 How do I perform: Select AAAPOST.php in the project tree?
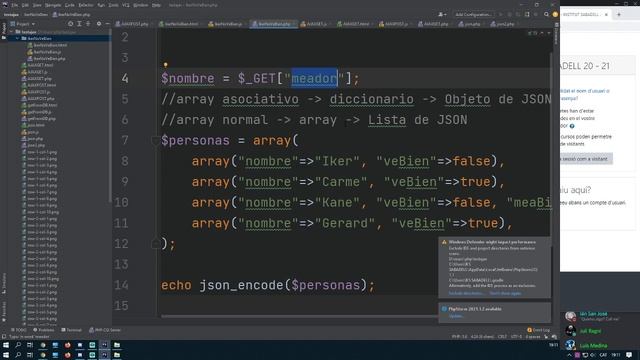tap(38, 99)
